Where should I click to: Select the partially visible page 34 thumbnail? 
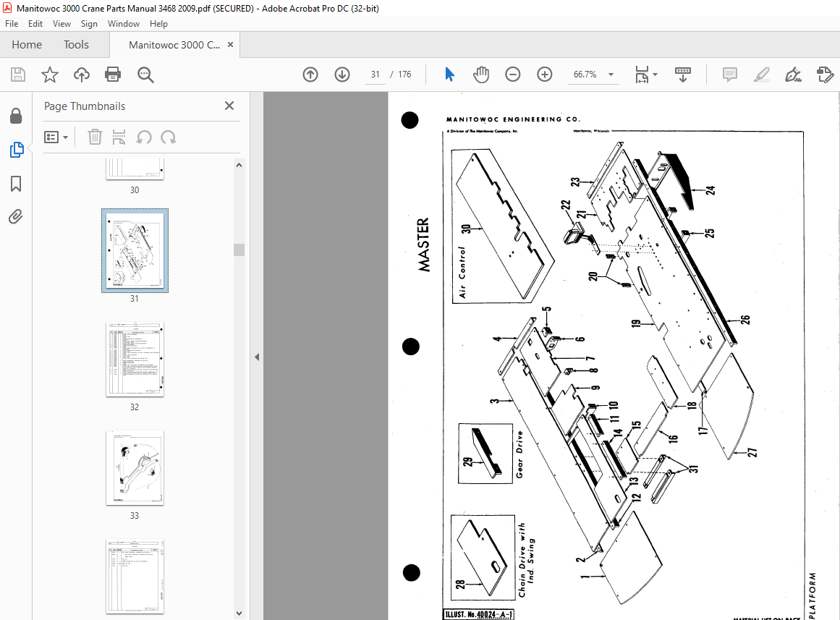coord(135,576)
